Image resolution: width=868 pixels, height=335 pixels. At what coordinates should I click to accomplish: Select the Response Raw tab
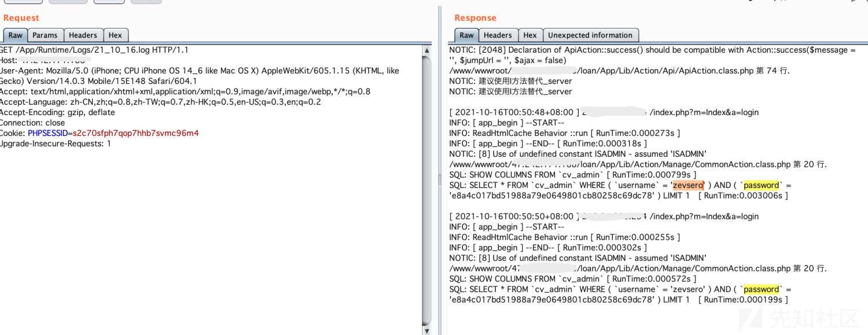point(466,35)
